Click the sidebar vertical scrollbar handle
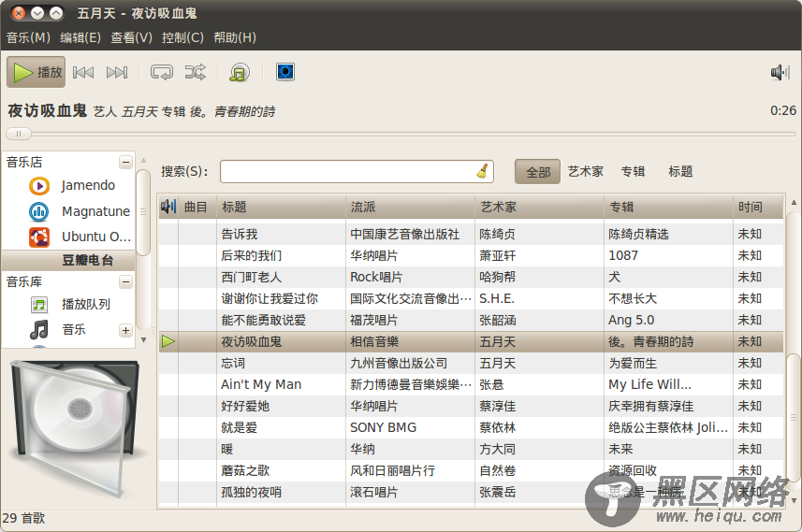802x532 pixels. [144, 211]
